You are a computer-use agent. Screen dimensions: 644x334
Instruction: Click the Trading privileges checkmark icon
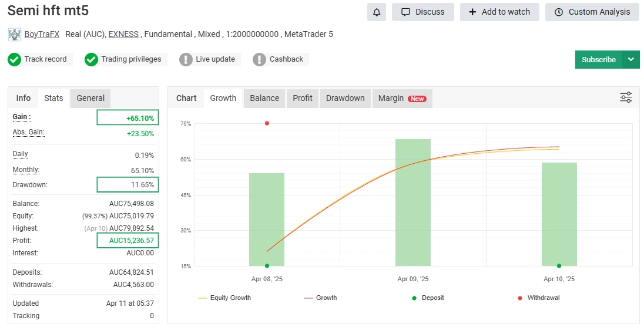(91, 59)
